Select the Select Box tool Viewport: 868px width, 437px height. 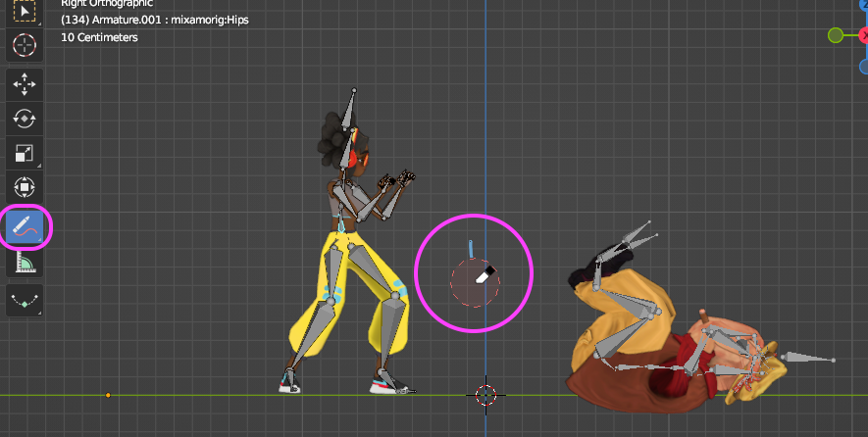pyautogui.click(x=25, y=11)
